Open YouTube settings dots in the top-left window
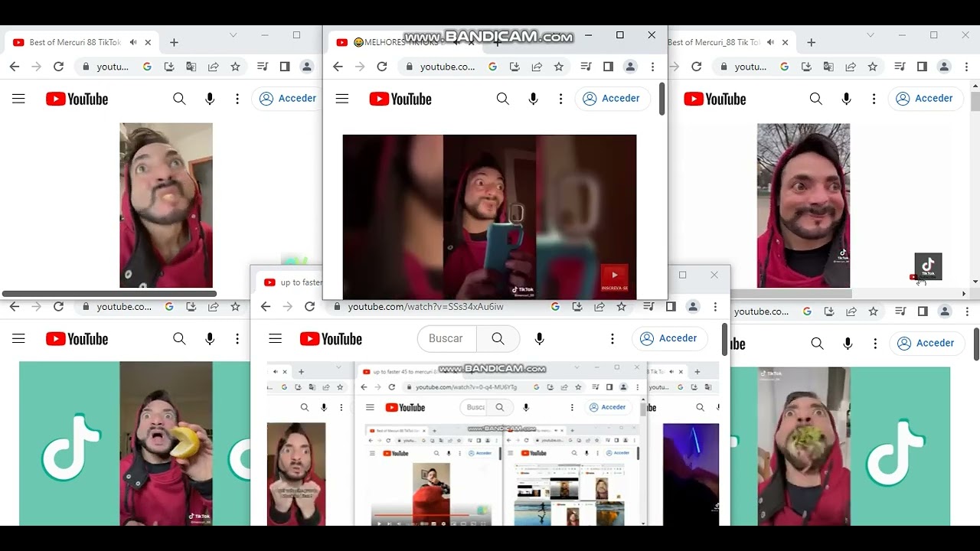This screenshot has height=551, width=980. tap(237, 99)
